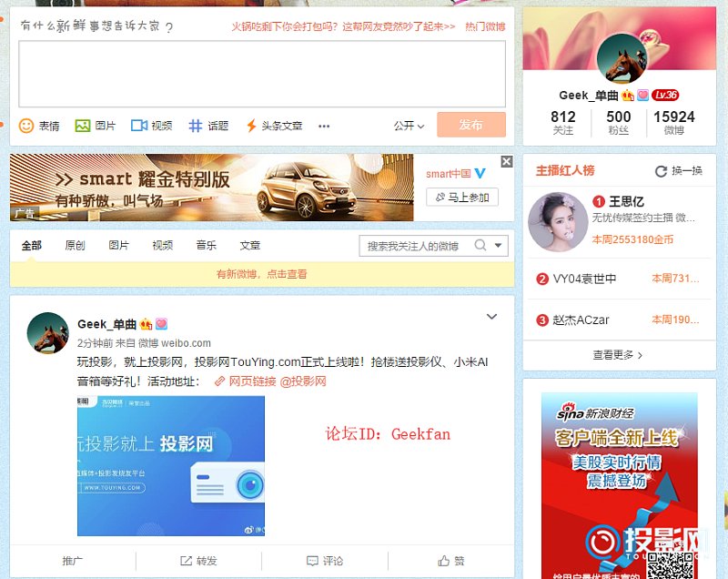The height and width of the screenshot is (579, 728).
Task: Open Geek_单曲 name link in post
Action: pos(106,323)
